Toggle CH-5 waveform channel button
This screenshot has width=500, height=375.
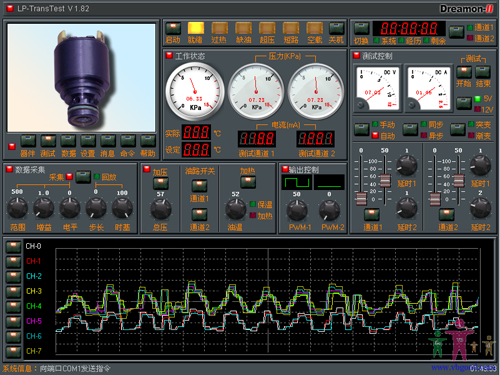click(x=13, y=322)
